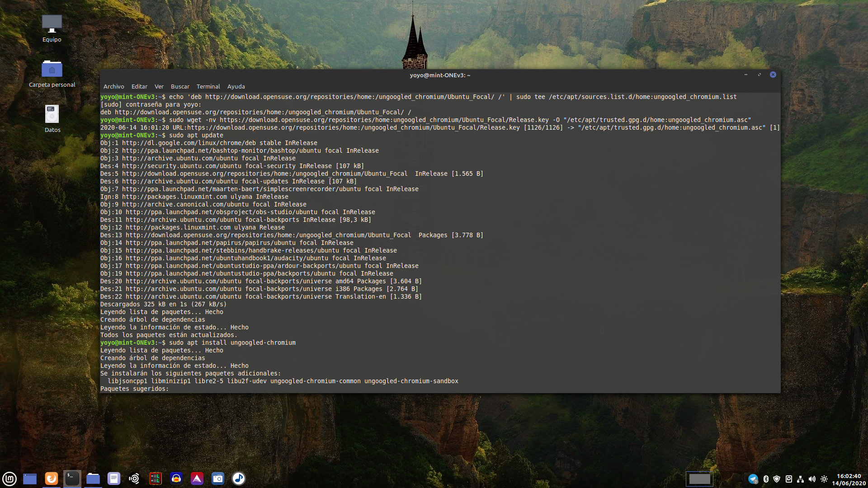The image size is (868, 488).
Task: Click the terminal icon in taskbar
Action: click(72, 479)
